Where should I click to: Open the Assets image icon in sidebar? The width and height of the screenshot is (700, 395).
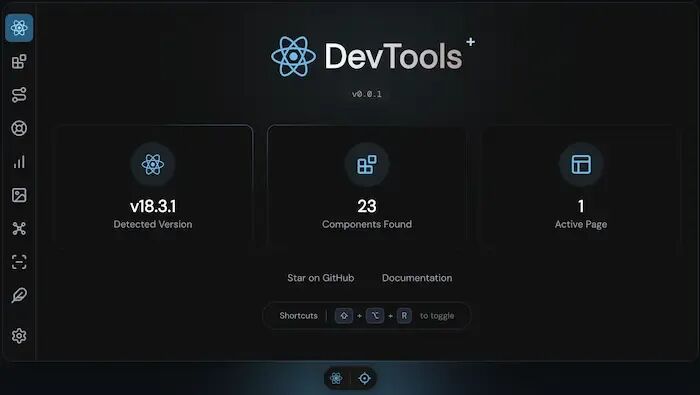(x=19, y=195)
